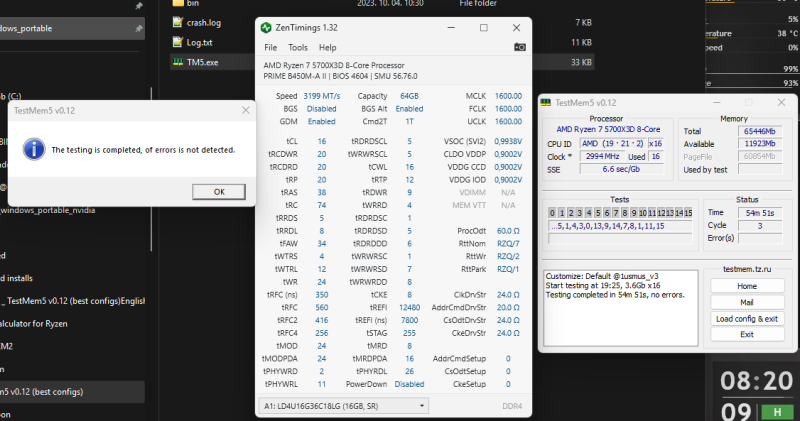Click the Speed value 3199 MT/s

click(x=321, y=96)
